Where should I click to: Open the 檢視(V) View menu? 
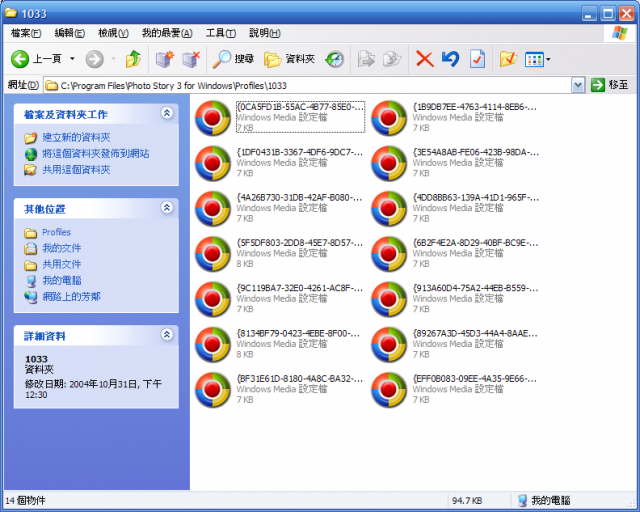click(x=113, y=33)
